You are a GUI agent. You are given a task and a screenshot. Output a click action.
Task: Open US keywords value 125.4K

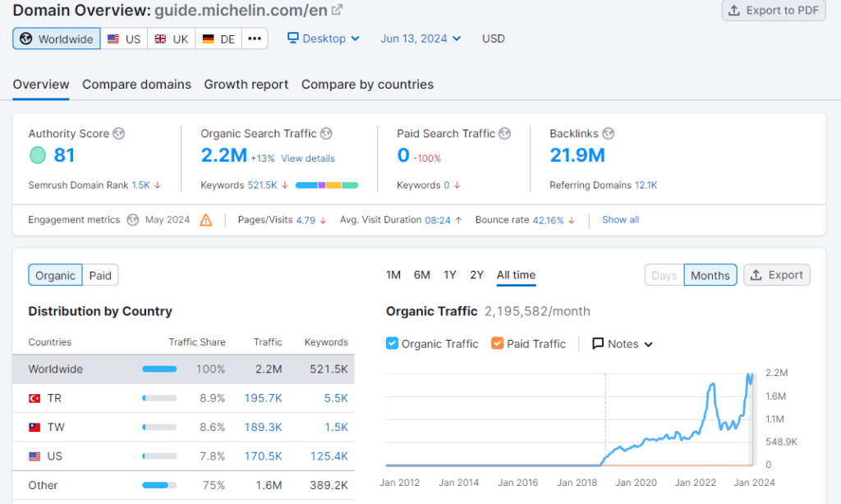click(x=329, y=456)
